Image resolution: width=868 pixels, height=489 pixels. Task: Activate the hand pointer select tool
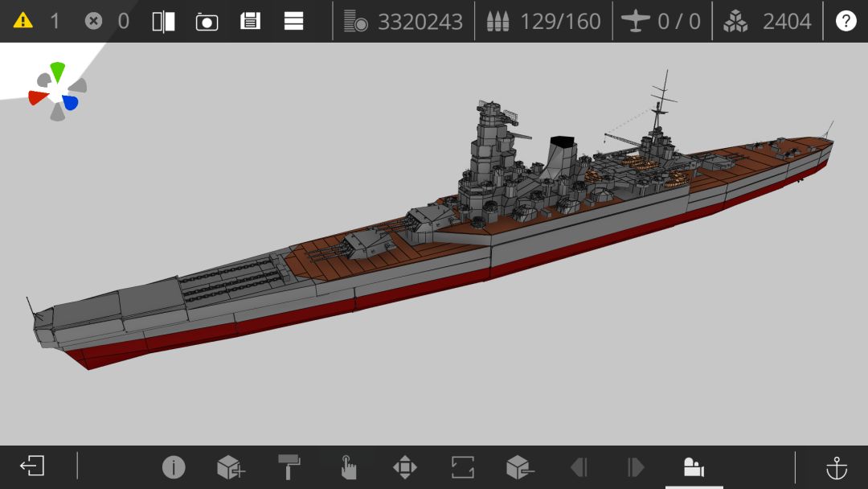click(348, 466)
